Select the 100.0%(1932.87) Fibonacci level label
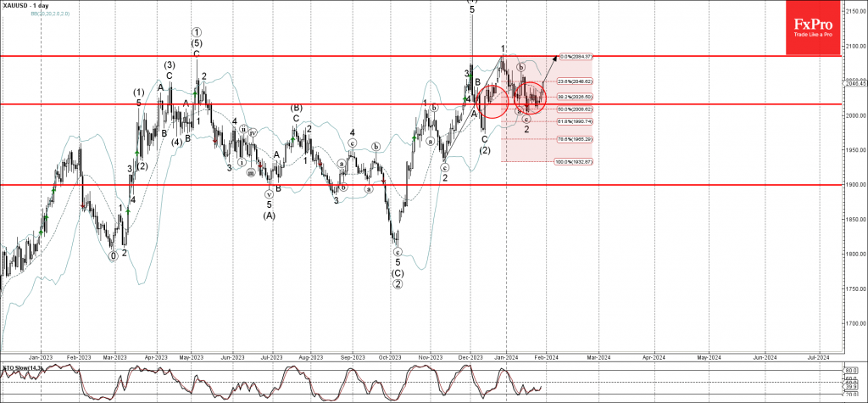The height and width of the screenshot is (403, 868). (x=575, y=162)
